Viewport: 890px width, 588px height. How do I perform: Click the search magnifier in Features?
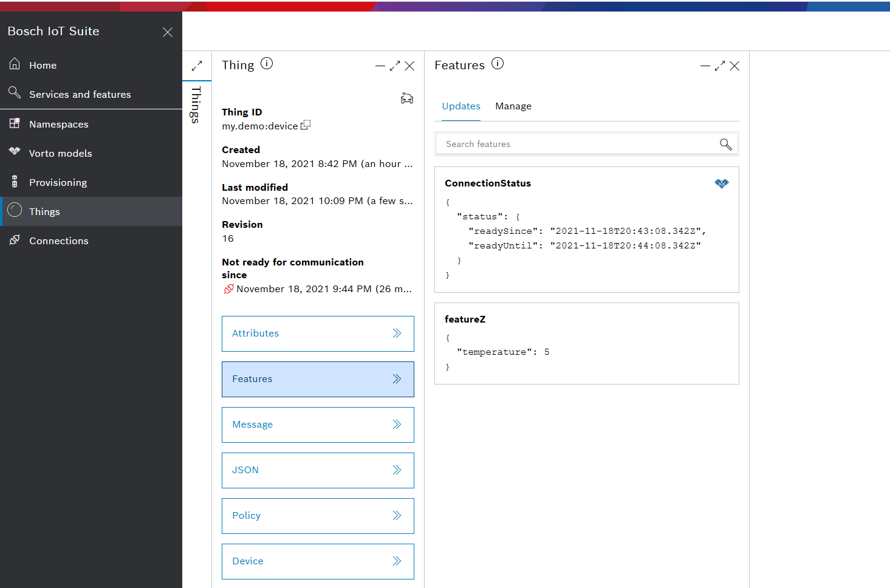point(725,144)
